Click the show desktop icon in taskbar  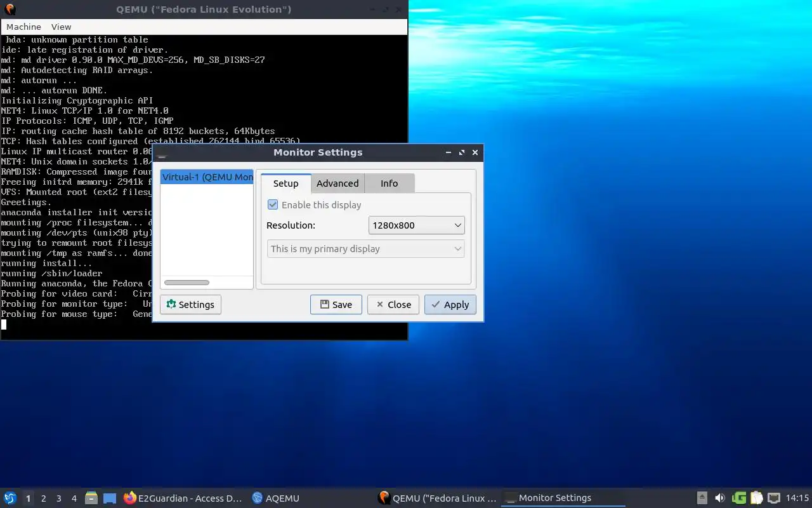pyautogui.click(x=110, y=498)
